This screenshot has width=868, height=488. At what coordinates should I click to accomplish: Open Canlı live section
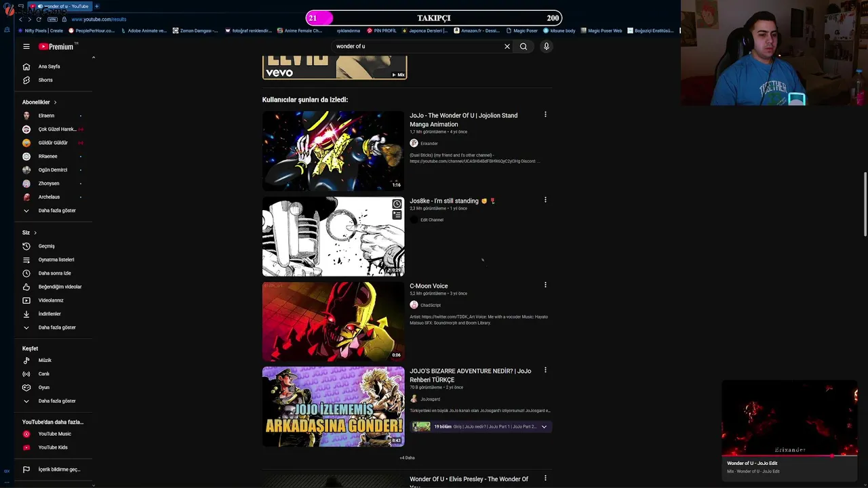click(x=53, y=374)
